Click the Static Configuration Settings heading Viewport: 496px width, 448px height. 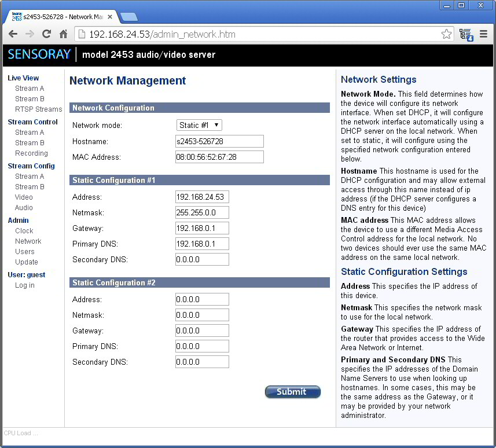click(x=404, y=272)
